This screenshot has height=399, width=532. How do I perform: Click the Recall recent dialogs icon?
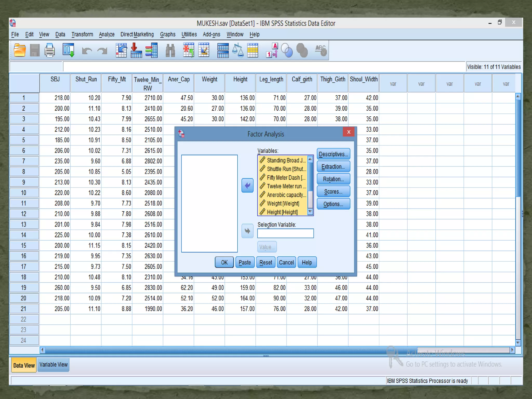68,50
